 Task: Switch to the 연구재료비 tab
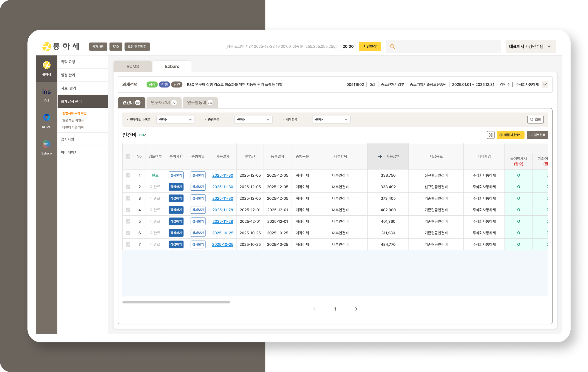click(163, 102)
